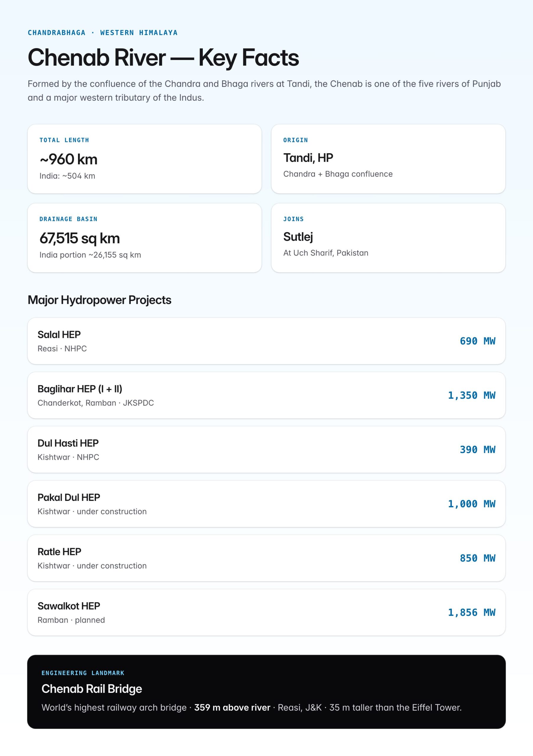533x756 pixels.
Task: Open the 'Ratle HEP' project row
Action: [x=266, y=558]
